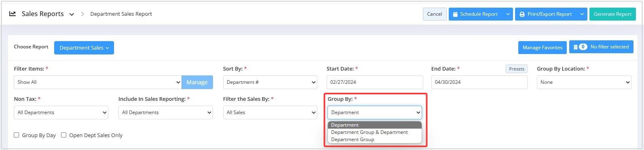
Task: Click the Print/Export printer icon
Action: point(522,14)
